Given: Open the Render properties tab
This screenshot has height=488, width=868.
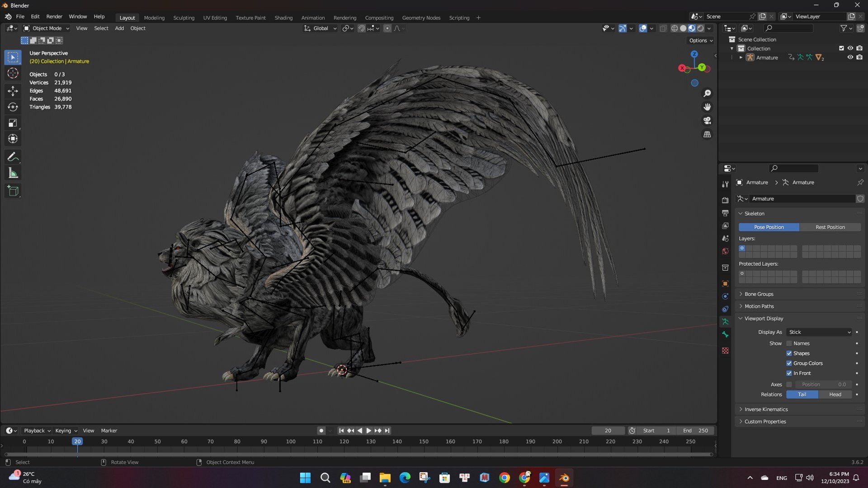Looking at the screenshot, I should click(x=725, y=200).
